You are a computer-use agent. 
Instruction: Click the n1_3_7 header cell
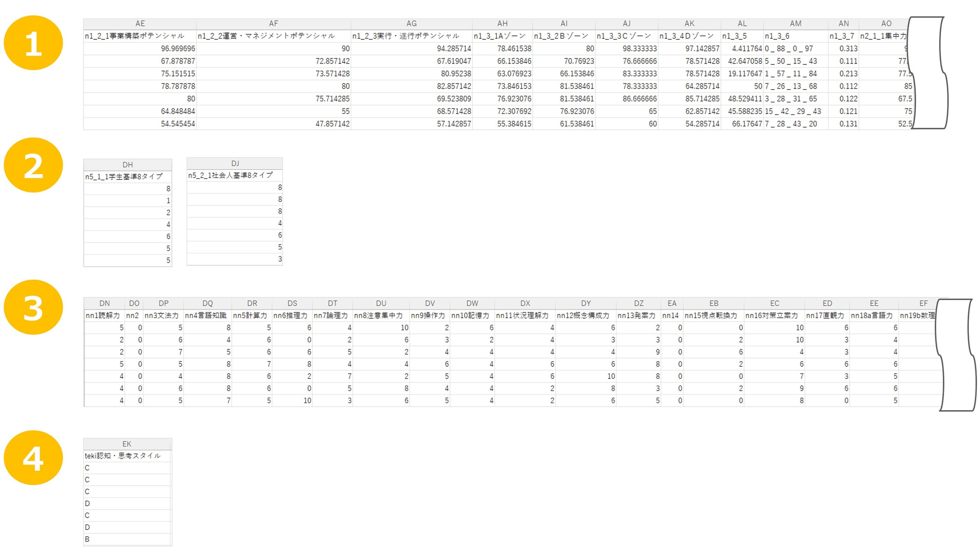click(843, 36)
